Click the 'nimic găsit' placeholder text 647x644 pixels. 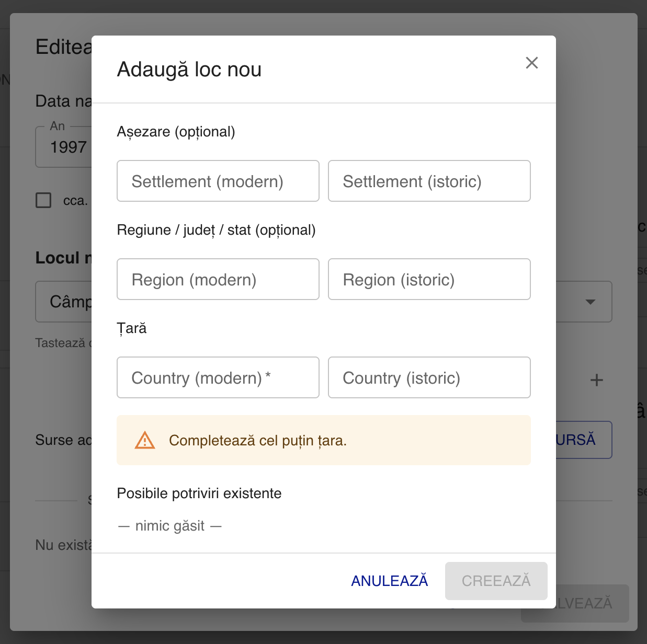click(x=170, y=526)
